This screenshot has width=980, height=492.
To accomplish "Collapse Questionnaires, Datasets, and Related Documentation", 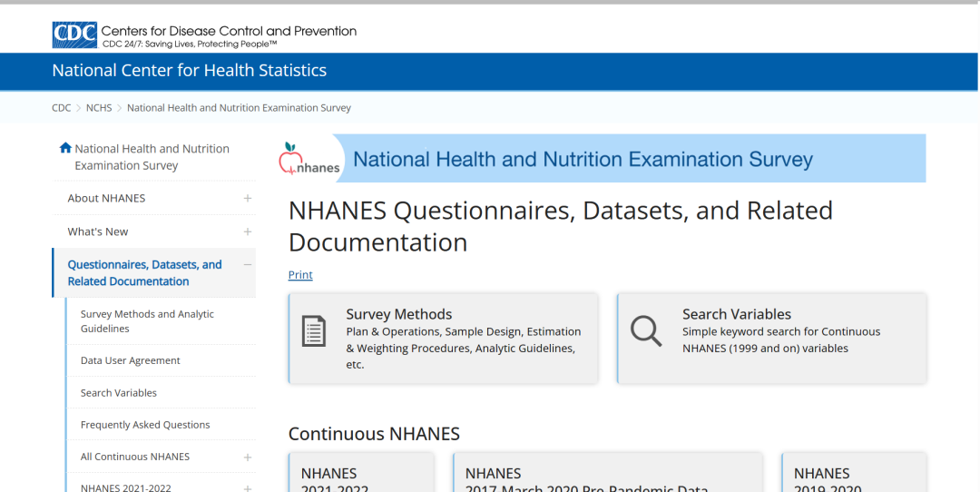I will (x=247, y=265).
